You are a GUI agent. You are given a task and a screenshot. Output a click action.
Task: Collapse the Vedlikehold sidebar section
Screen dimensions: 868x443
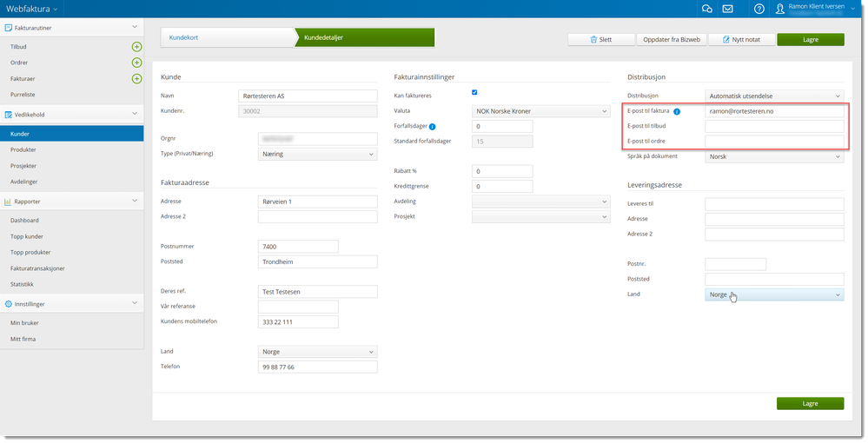click(x=134, y=113)
